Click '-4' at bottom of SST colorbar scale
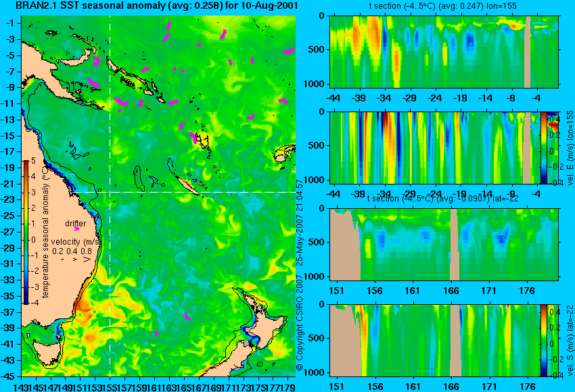Screen dimensions: 575x392 (32, 303)
